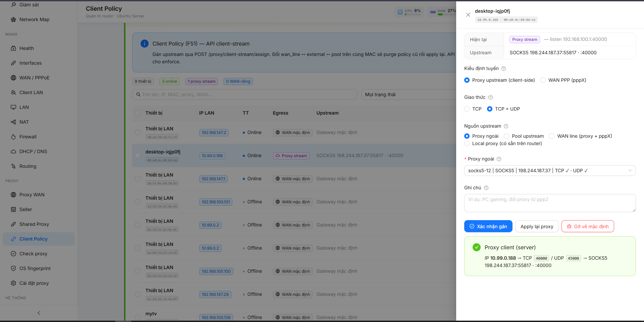Viewport: 644px width, 322px height.
Task: Open Client Policy menu item
Action: click(39, 239)
